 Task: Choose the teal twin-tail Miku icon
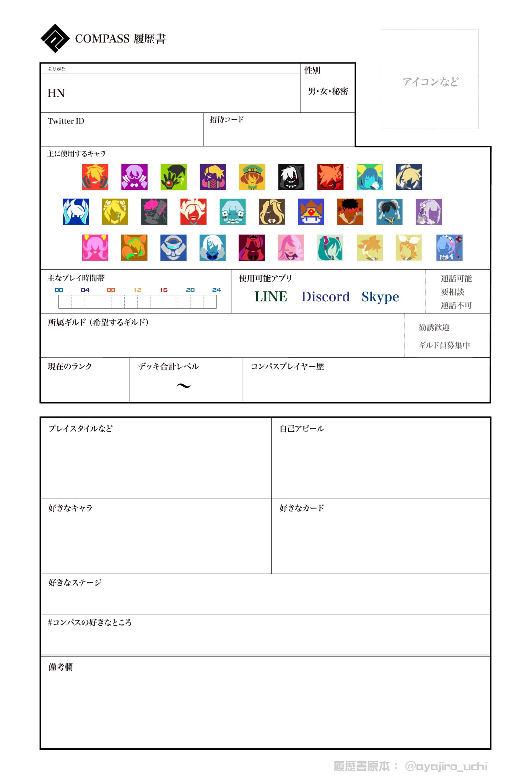pos(330,248)
